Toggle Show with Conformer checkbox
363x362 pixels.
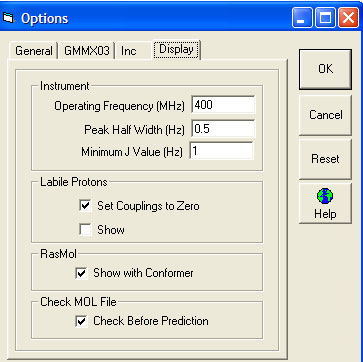pyautogui.click(x=81, y=273)
